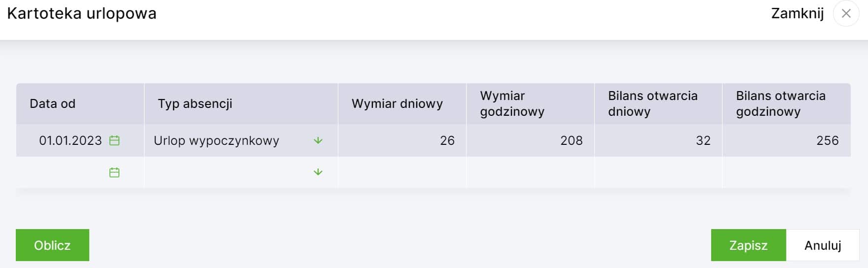Expand absence type dropdown in empty row
Image resolution: width=868 pixels, height=268 pixels.
pos(318,172)
